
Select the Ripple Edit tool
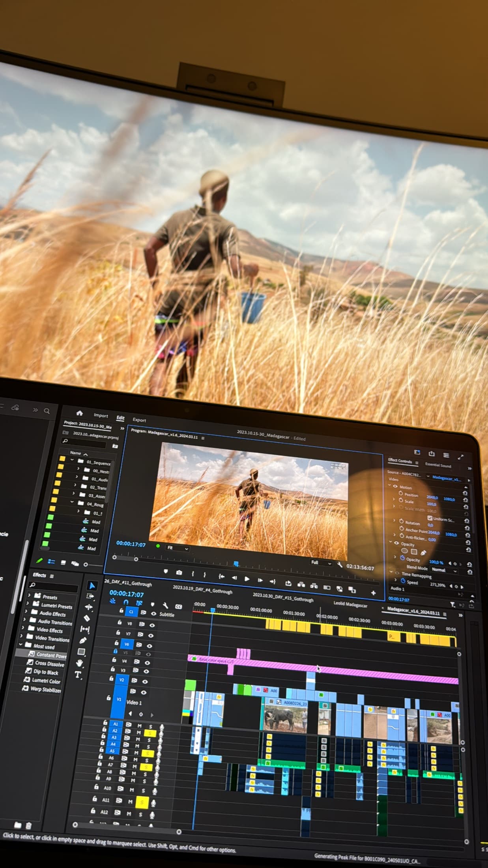pos(89,607)
